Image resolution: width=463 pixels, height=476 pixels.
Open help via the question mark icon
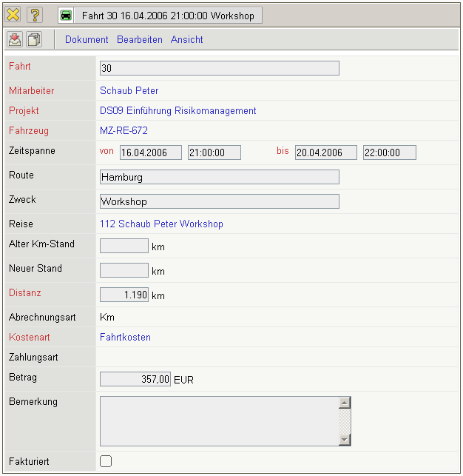(x=35, y=15)
